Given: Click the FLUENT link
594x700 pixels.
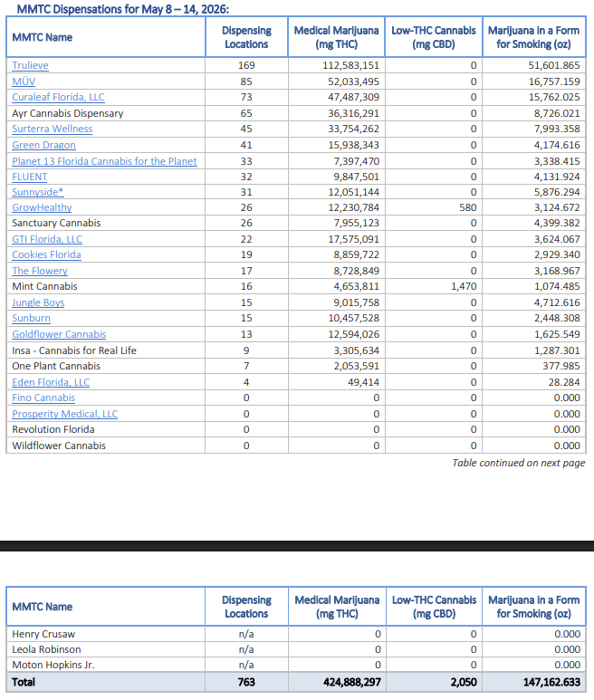Looking at the screenshot, I should [x=30, y=177].
